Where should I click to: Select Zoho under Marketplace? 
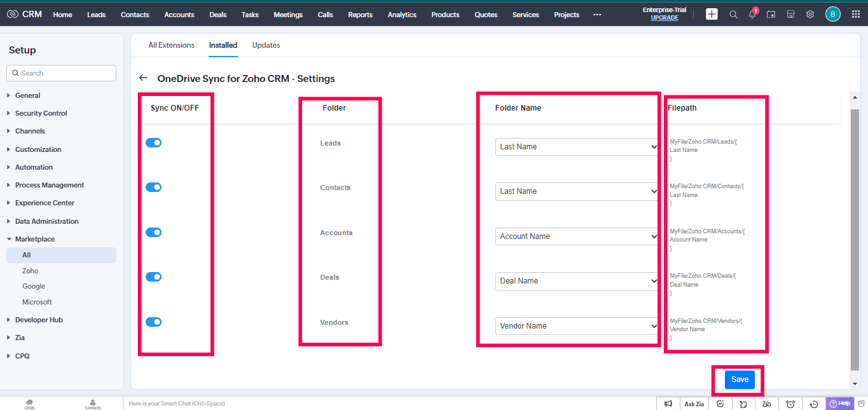(31, 271)
